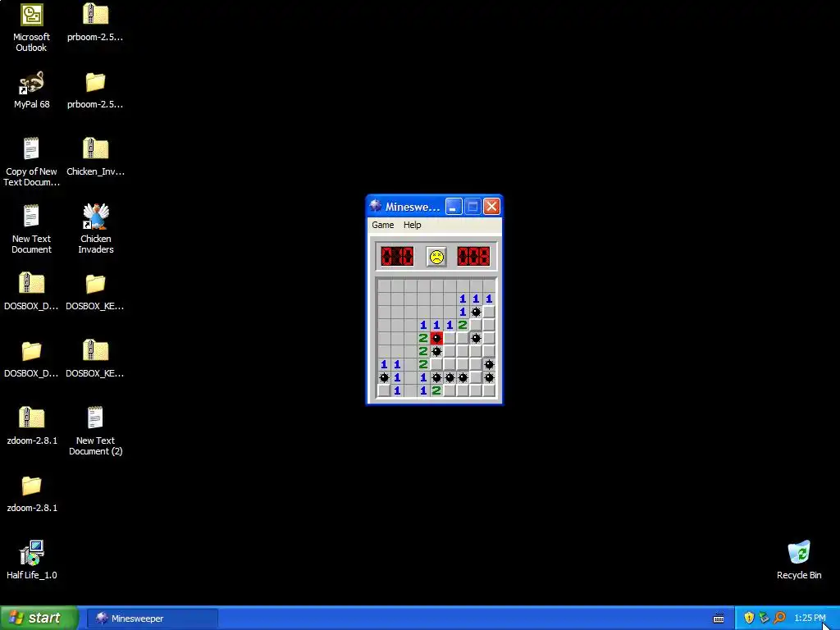Select the MyPal 68 raccoon shortcut

coord(32,83)
